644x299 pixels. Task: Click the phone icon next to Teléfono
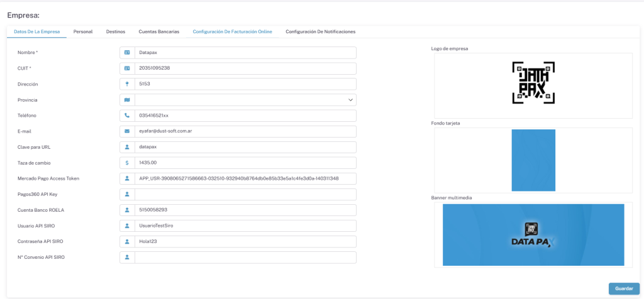click(x=127, y=116)
